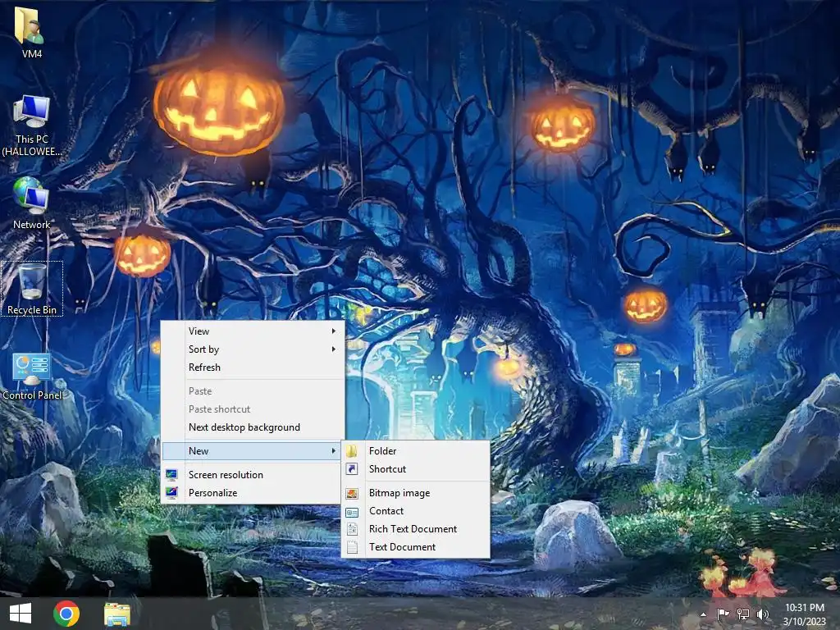Click the Text Document page icon
Viewport: 840px width, 630px height.
pyautogui.click(x=351, y=547)
